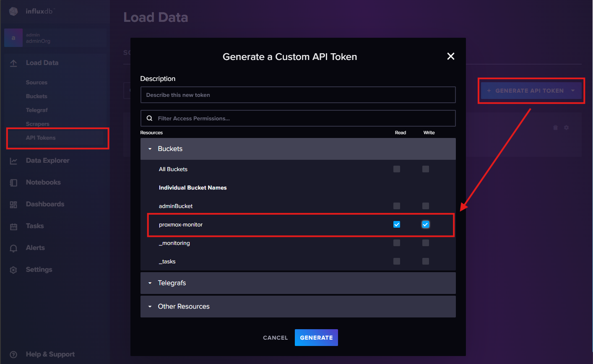Expand the Other Resources section
This screenshot has width=593, height=364.
[x=298, y=307]
